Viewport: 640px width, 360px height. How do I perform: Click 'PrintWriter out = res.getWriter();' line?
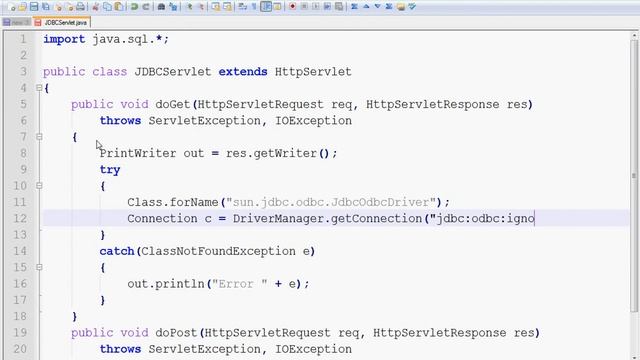(218, 153)
